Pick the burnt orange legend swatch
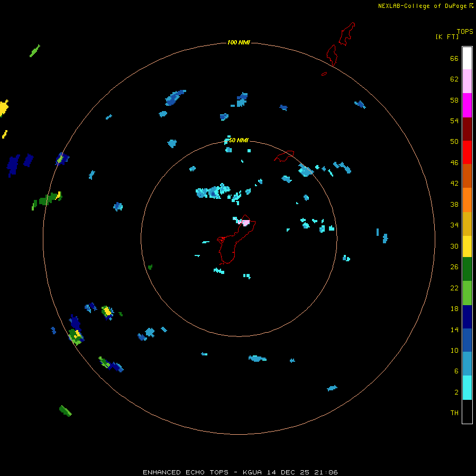The height and width of the screenshot is (476, 476). click(x=467, y=176)
